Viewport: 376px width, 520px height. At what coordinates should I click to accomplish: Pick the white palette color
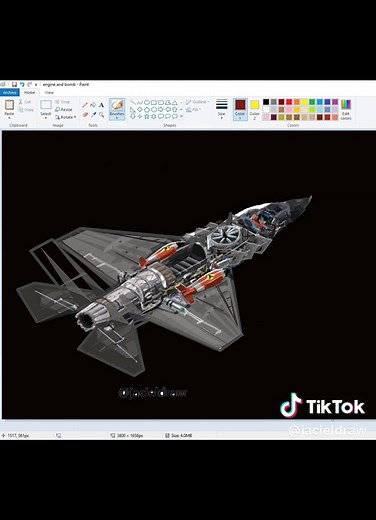click(x=266, y=109)
